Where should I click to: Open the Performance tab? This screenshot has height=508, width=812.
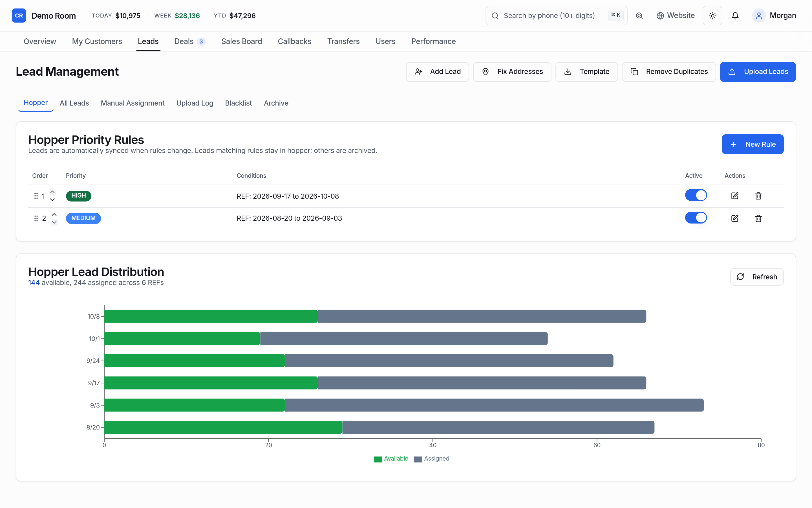433,41
